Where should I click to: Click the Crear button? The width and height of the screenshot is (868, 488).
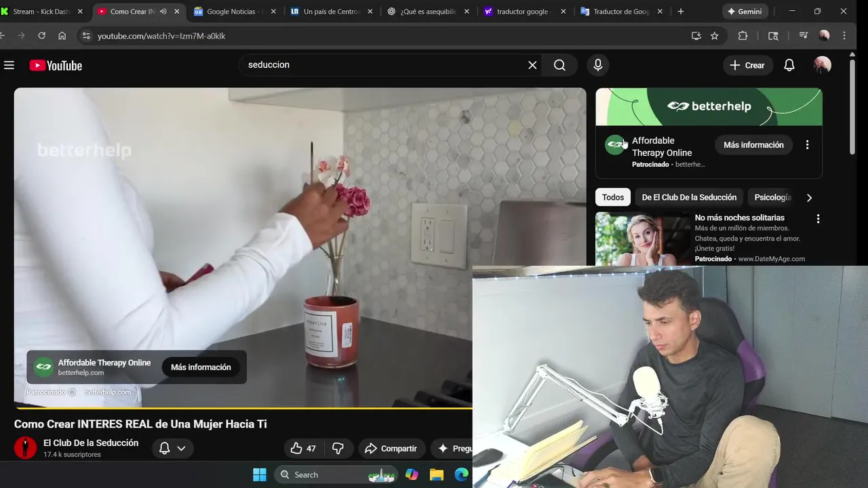pyautogui.click(x=747, y=65)
